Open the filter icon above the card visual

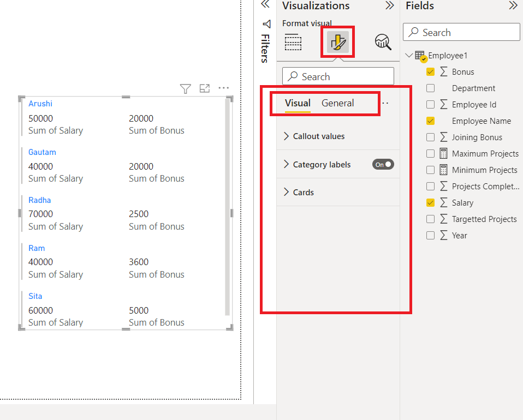pos(185,88)
